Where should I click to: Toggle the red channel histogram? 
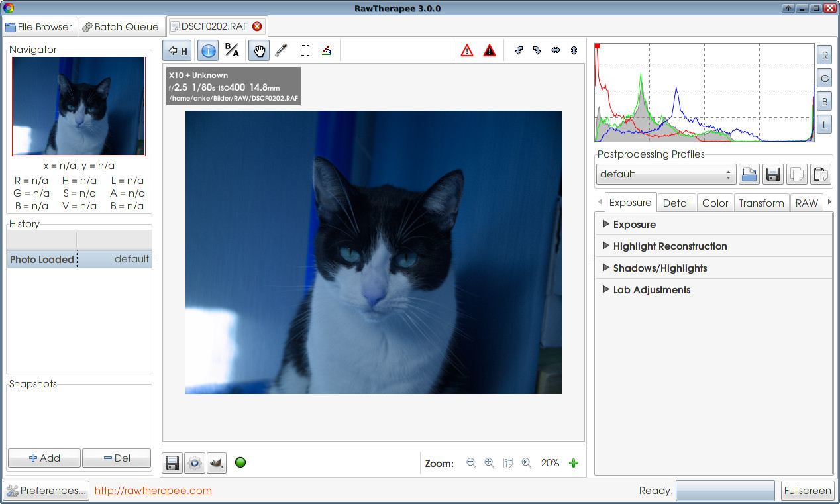[824, 54]
